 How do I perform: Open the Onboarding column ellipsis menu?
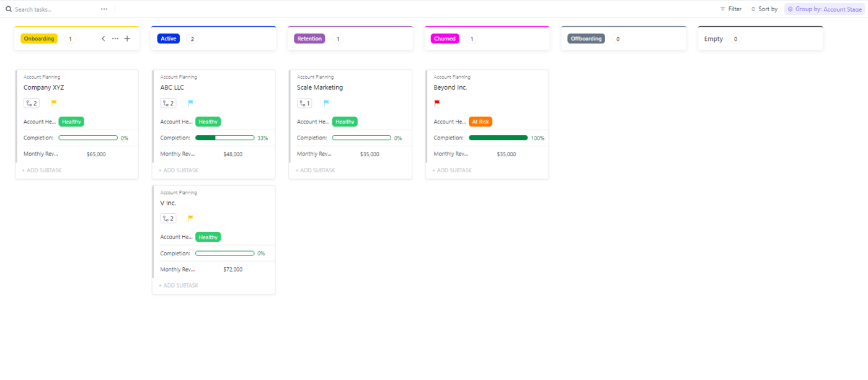[x=115, y=38]
